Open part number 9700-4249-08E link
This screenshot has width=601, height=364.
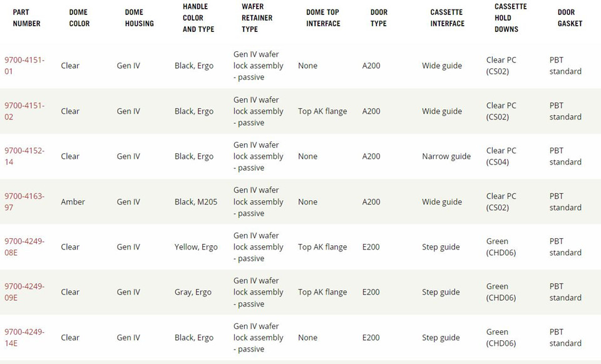[24, 247]
